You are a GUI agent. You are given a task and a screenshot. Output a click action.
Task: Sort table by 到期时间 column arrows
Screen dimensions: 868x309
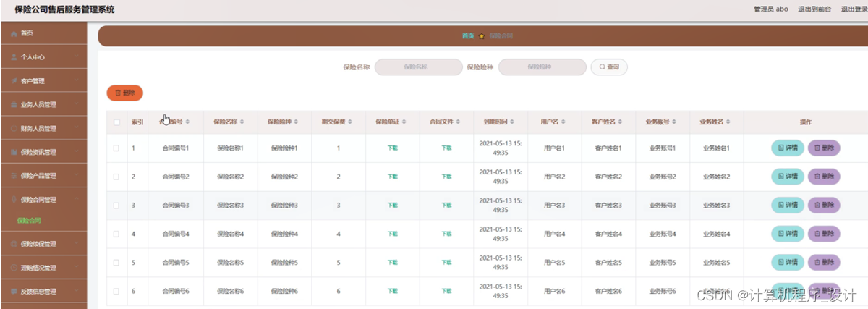tap(513, 122)
